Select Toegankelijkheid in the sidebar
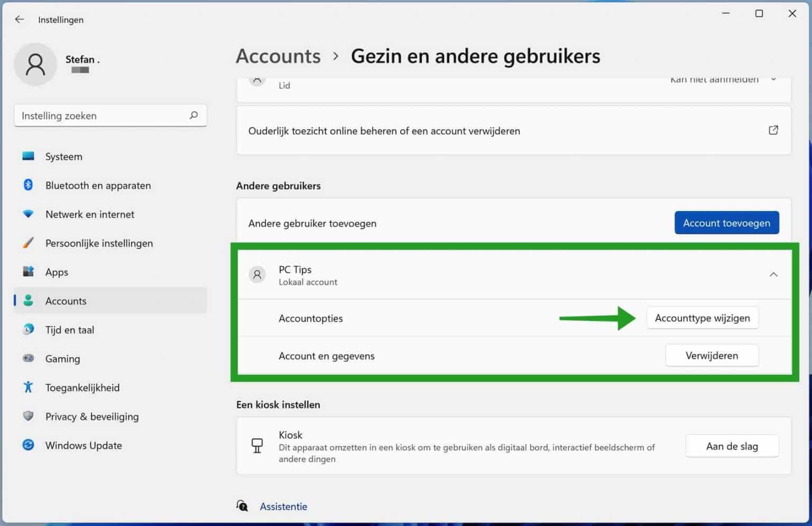Screen dimensions: 812x526 tap(82, 387)
